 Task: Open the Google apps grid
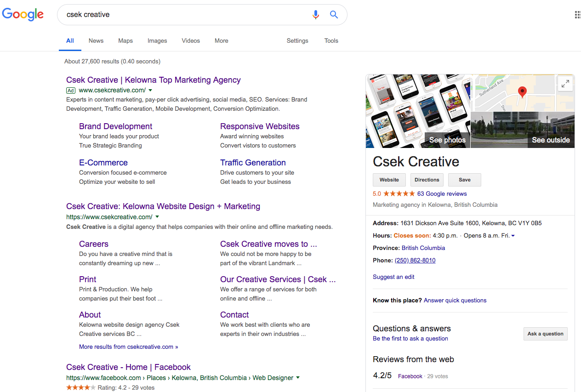coord(578,15)
